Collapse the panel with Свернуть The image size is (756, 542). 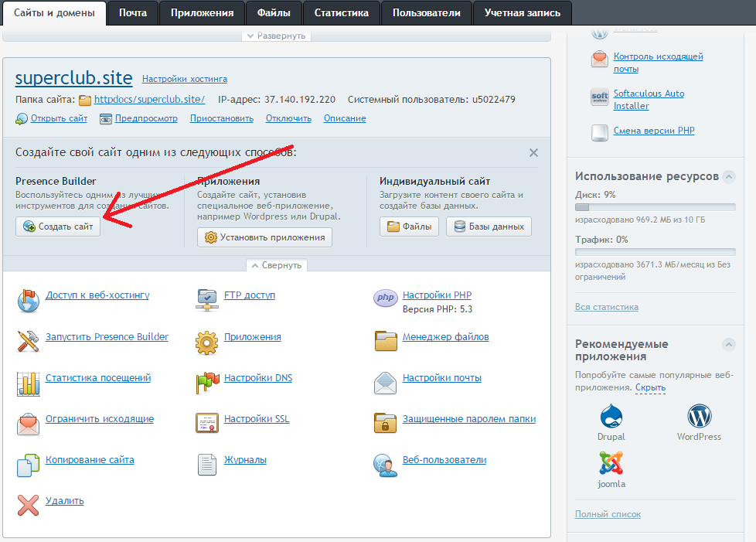tap(276, 265)
